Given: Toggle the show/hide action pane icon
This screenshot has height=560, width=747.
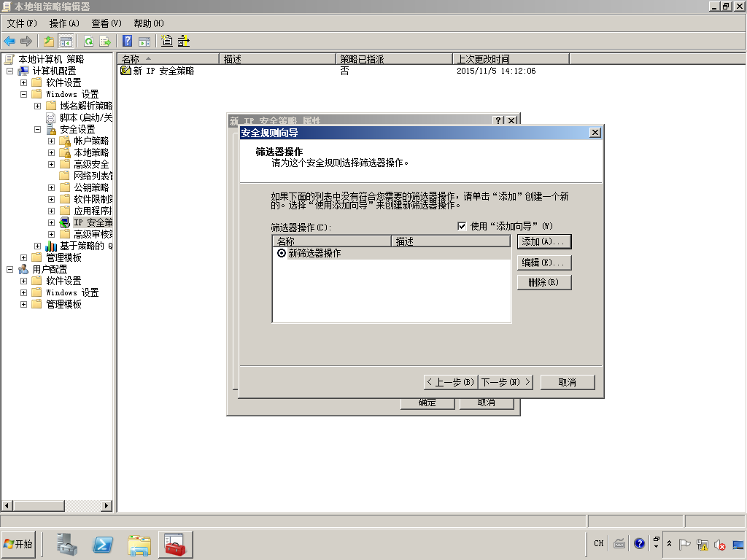Looking at the screenshot, I should tap(144, 42).
